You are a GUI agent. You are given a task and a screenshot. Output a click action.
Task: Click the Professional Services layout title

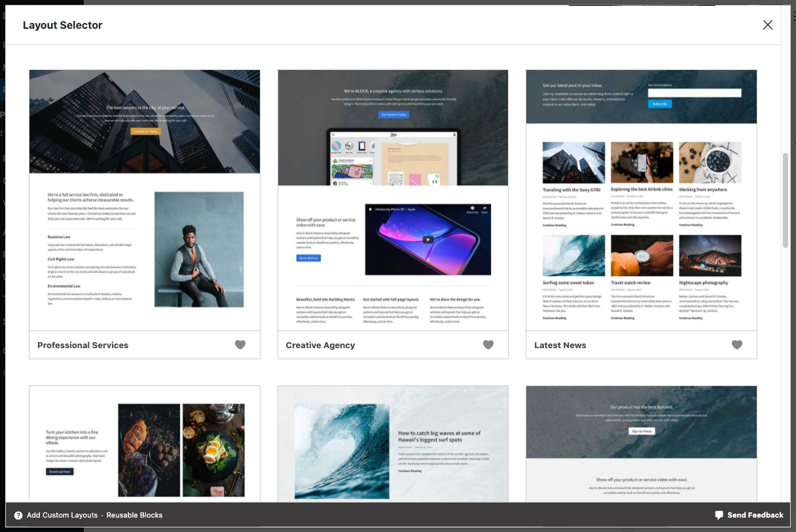click(82, 345)
